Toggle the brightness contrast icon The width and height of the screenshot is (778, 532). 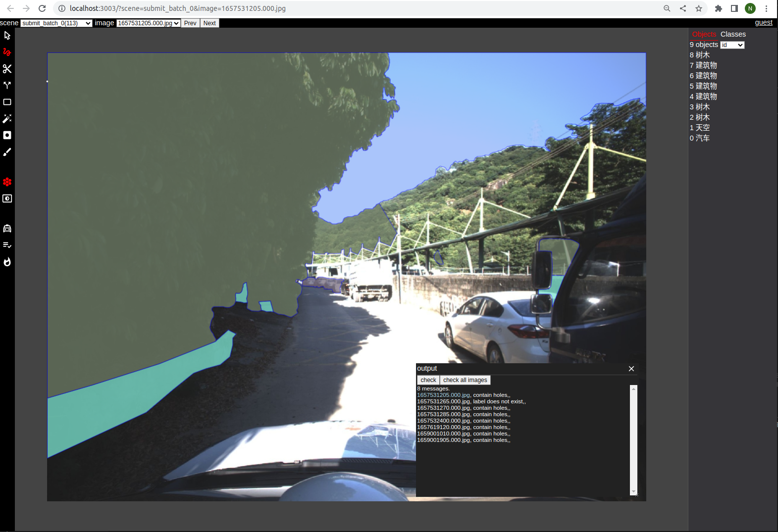[x=7, y=198]
